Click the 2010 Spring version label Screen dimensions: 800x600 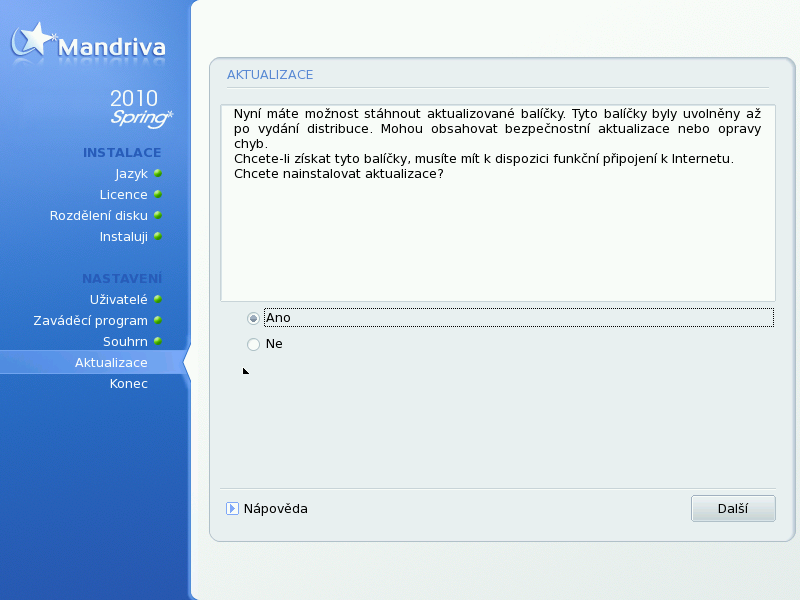(x=141, y=108)
